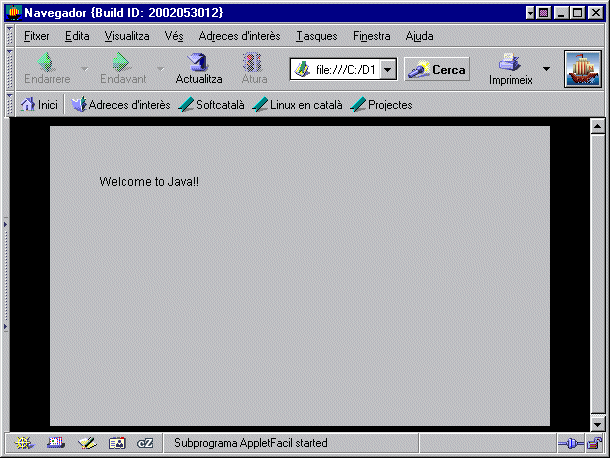Toggle online/offline plug icon

(x=570, y=443)
